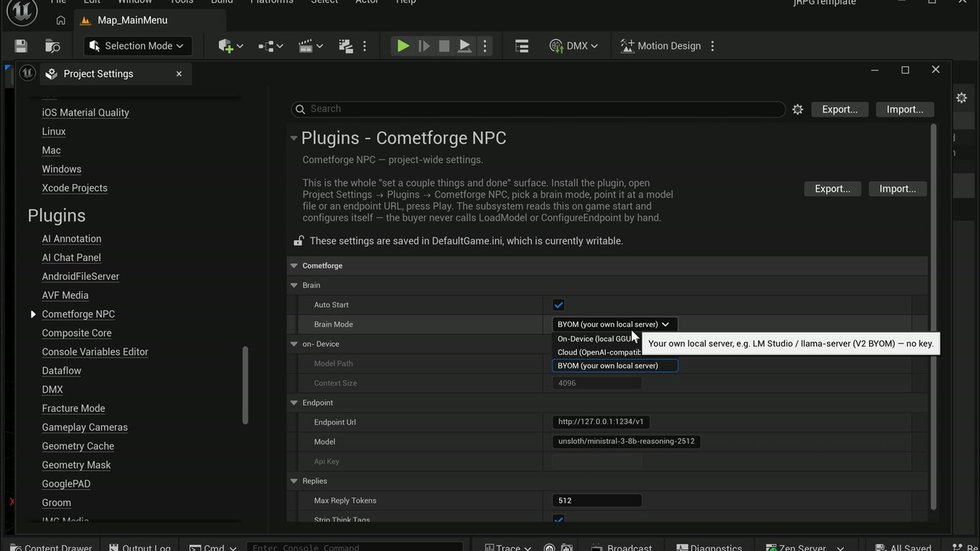Open the Content Drawer
The image size is (980, 551).
[51, 546]
